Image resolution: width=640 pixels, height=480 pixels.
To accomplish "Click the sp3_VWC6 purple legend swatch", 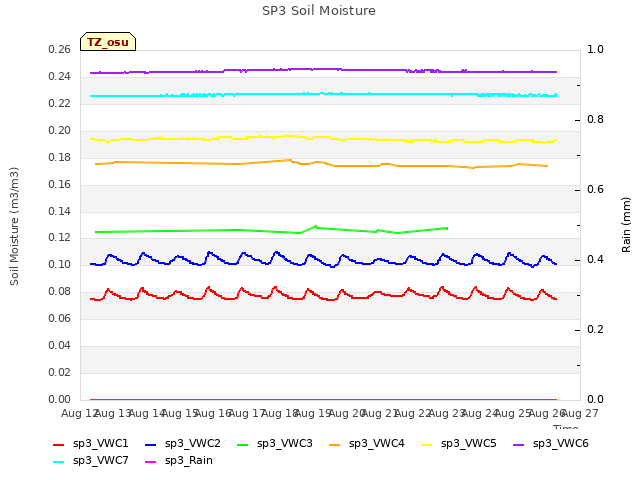I will pyautogui.click(x=518, y=445).
